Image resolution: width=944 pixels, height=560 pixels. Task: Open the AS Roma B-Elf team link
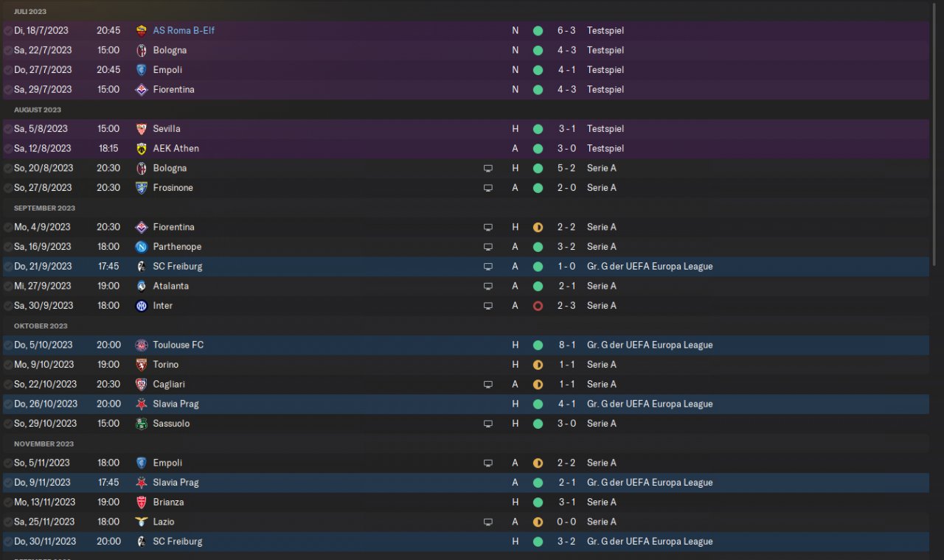(x=184, y=31)
